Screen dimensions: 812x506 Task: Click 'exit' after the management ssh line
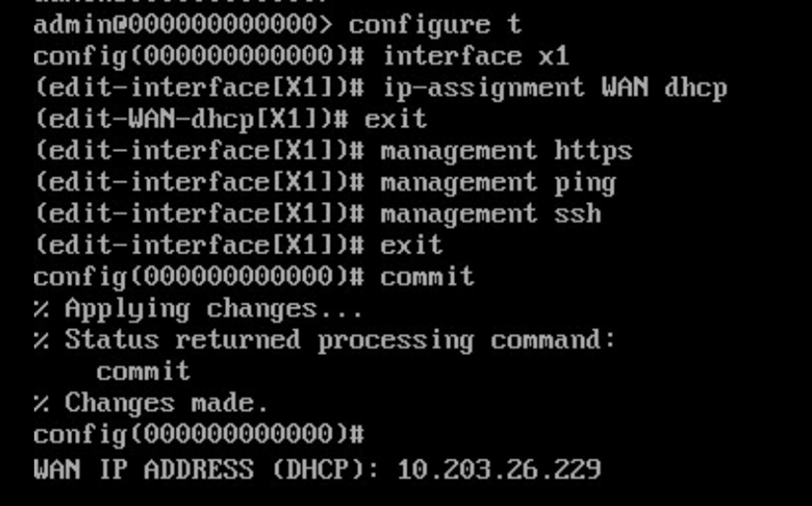coord(411,246)
